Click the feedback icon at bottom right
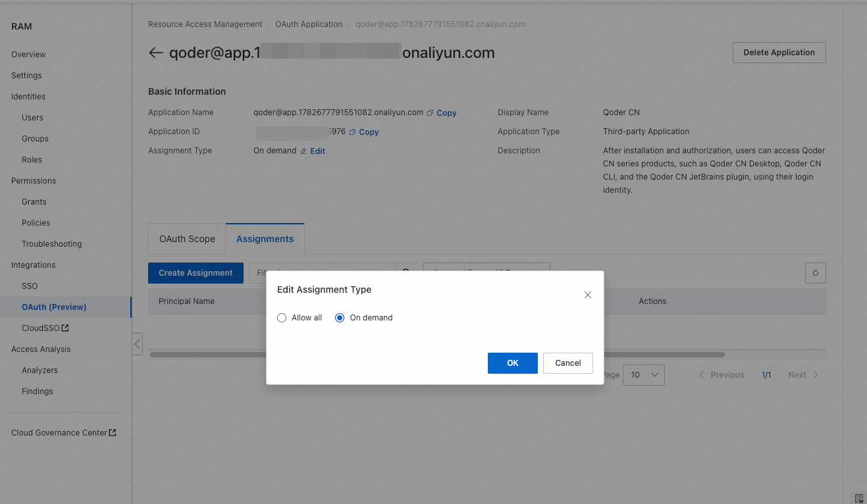Image resolution: width=867 pixels, height=504 pixels. click(x=858, y=498)
